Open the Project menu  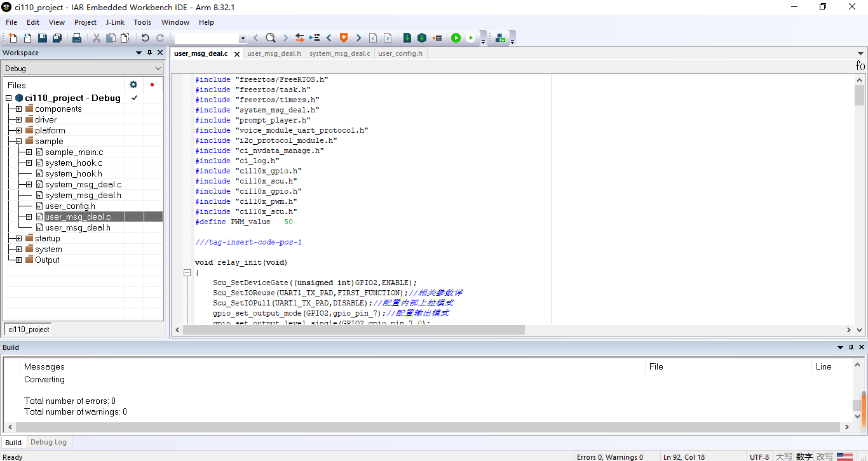[85, 22]
